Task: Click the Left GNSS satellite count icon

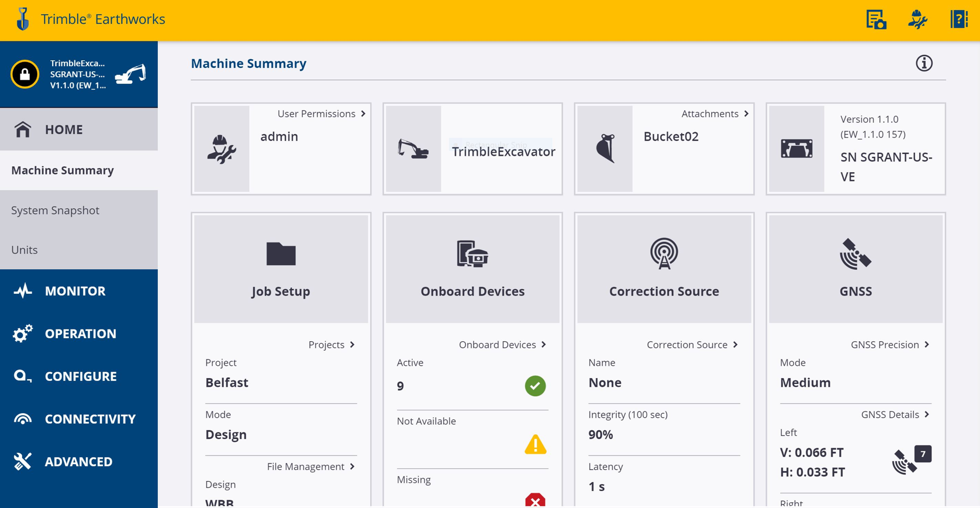Action: pos(912,461)
